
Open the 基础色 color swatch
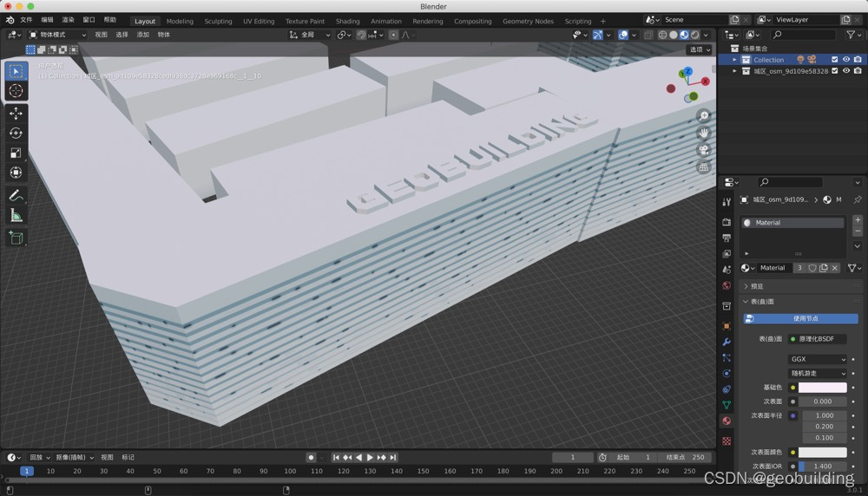(822, 388)
